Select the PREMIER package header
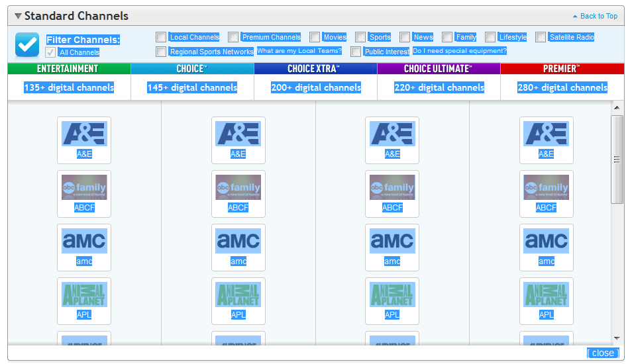Screen dimensions: 628x364 pos(562,69)
